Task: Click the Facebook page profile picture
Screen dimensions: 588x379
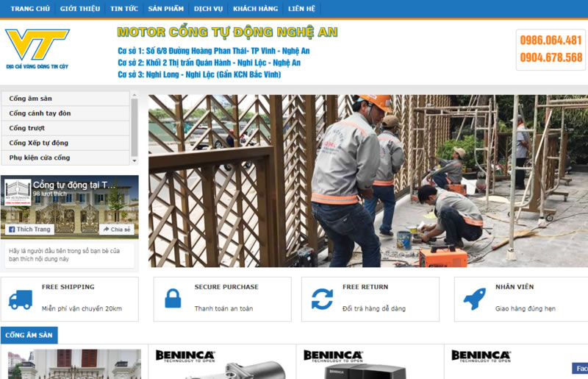Action: [18, 192]
